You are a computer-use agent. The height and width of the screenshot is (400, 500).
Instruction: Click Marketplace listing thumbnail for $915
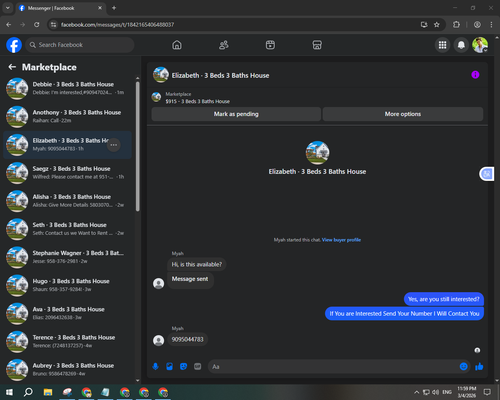[156, 97]
